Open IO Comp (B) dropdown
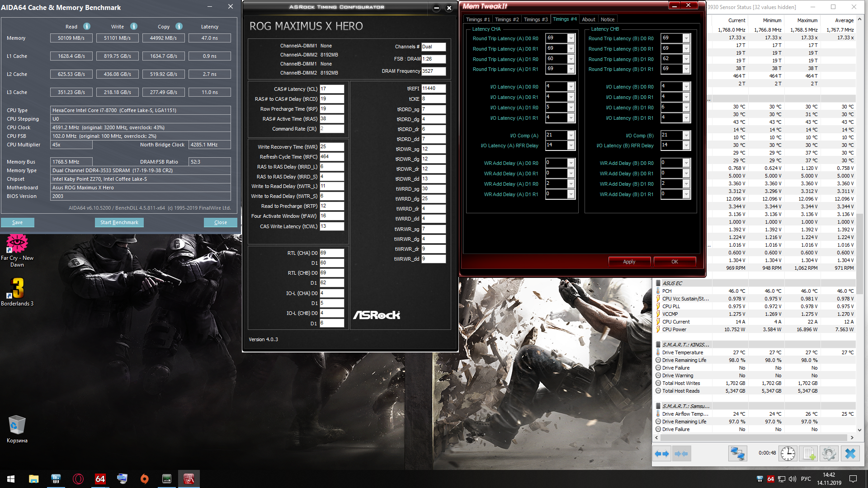Screen dimensions: 868x488 [686, 135]
